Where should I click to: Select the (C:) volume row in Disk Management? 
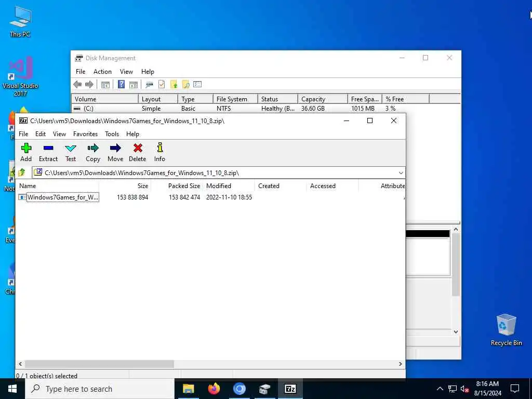pos(265,109)
